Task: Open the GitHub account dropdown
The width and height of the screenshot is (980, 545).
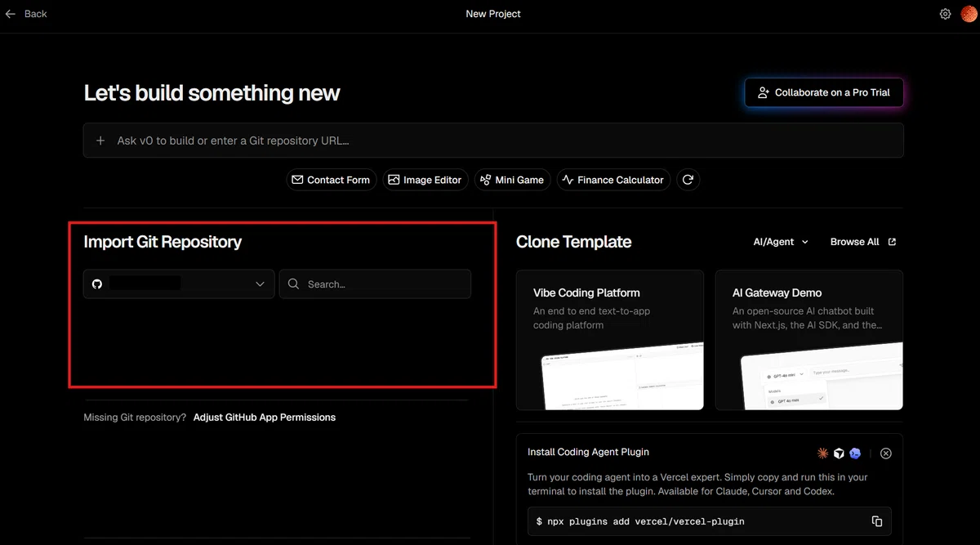Action: pyautogui.click(x=179, y=284)
